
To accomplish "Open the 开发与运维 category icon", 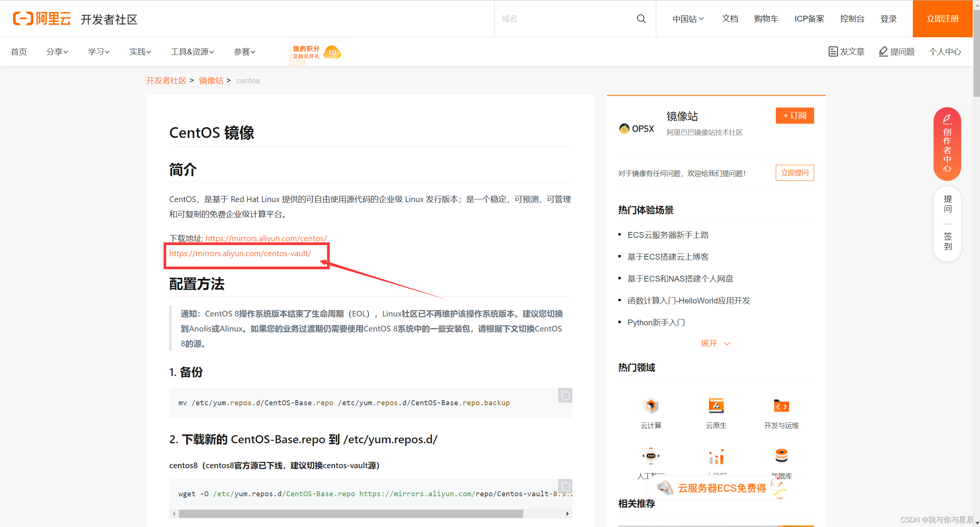I will click(781, 406).
